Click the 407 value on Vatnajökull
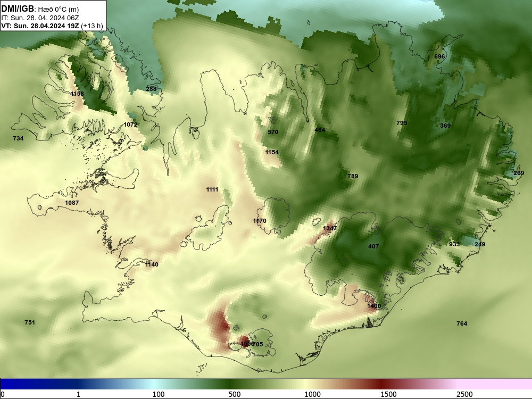The height and width of the screenshot is (399, 532). tap(373, 247)
